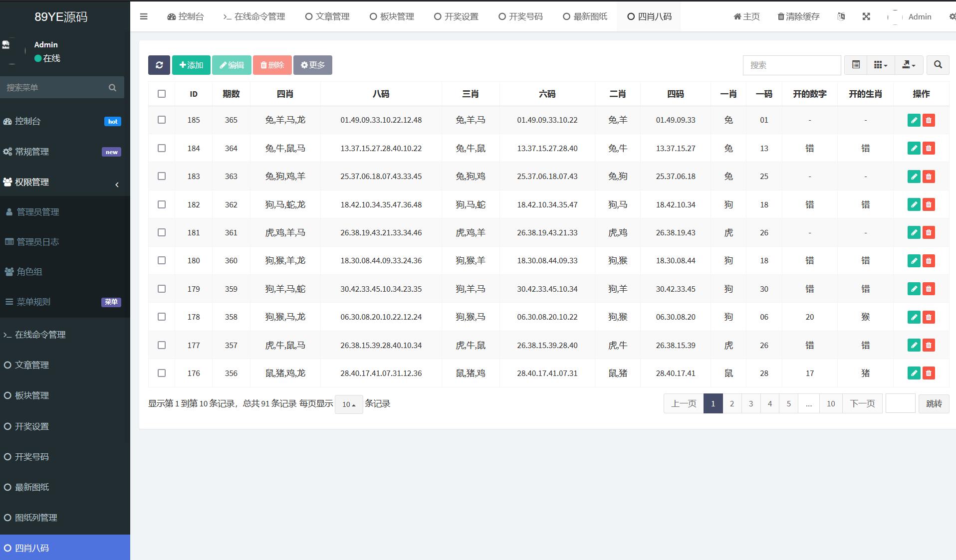Click 清除缓存 to clear the cache
The height and width of the screenshot is (560, 956).
pos(798,16)
